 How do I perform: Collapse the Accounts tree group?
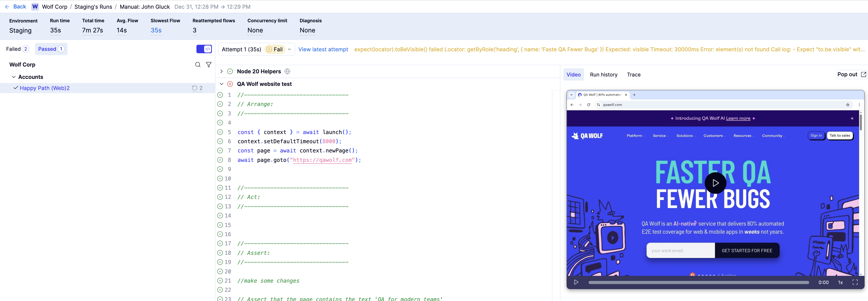pyautogui.click(x=14, y=77)
